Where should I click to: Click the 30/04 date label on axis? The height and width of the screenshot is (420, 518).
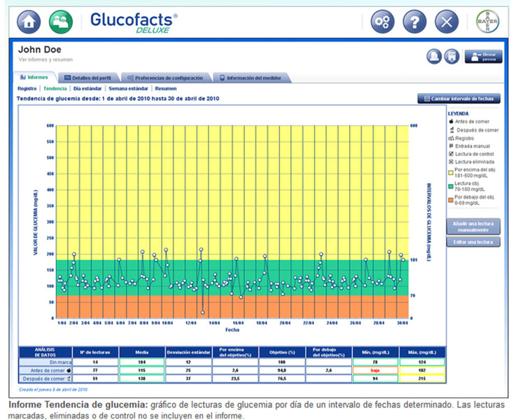(x=402, y=323)
